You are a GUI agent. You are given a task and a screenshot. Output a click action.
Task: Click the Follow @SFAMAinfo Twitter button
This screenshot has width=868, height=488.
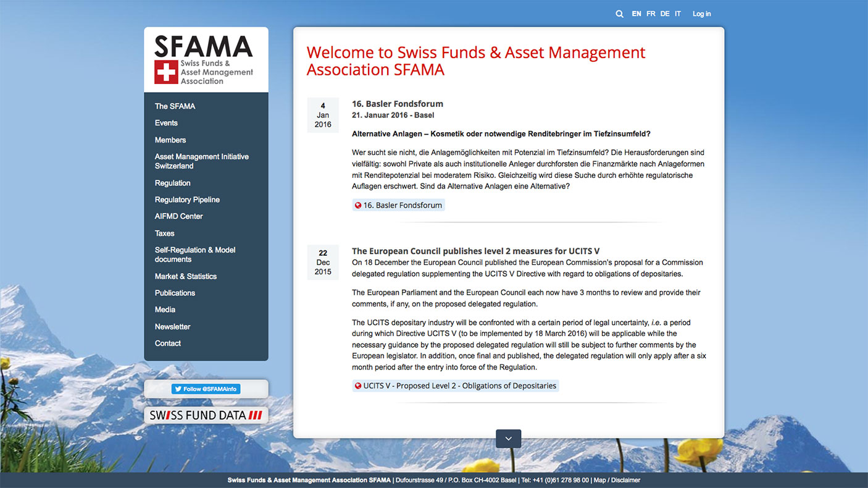click(206, 389)
